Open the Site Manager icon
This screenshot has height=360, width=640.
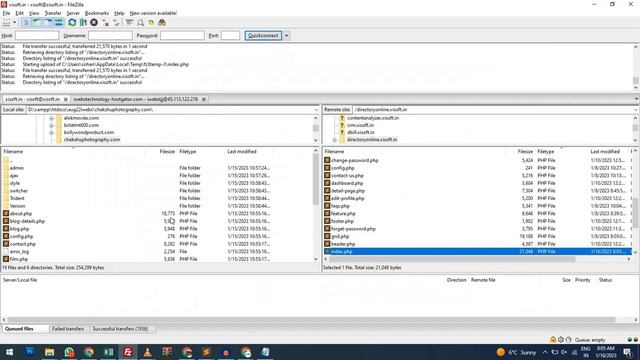(x=7, y=23)
